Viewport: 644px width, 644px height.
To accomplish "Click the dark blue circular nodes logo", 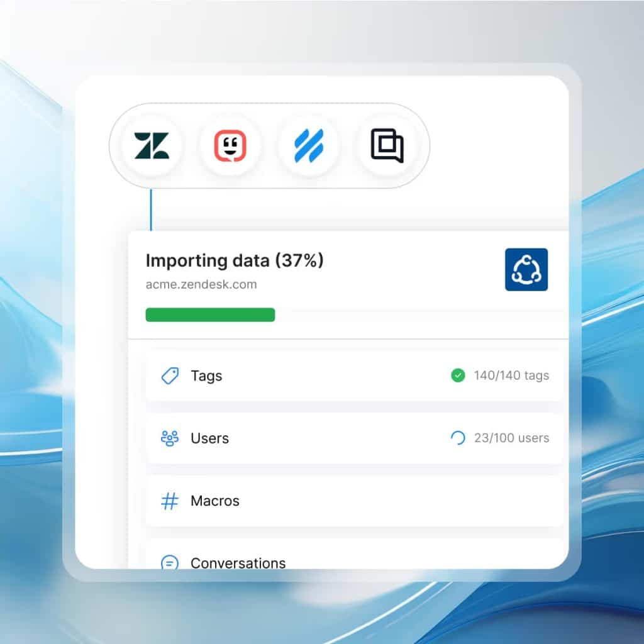I will [x=526, y=270].
